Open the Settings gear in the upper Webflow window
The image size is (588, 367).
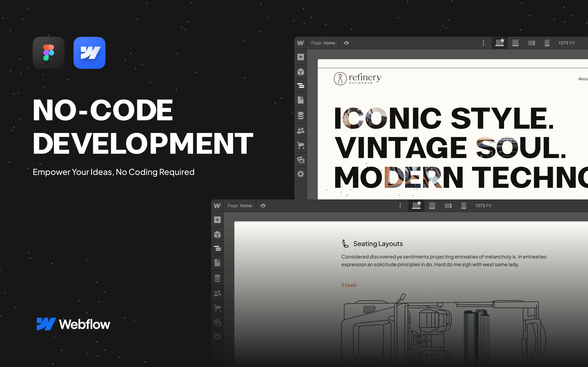coord(301,174)
